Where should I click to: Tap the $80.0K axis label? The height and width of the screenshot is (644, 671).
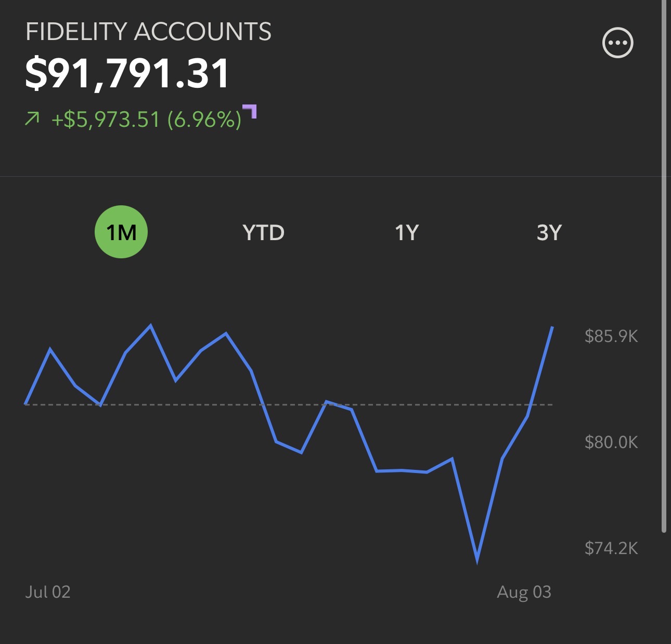coord(611,442)
